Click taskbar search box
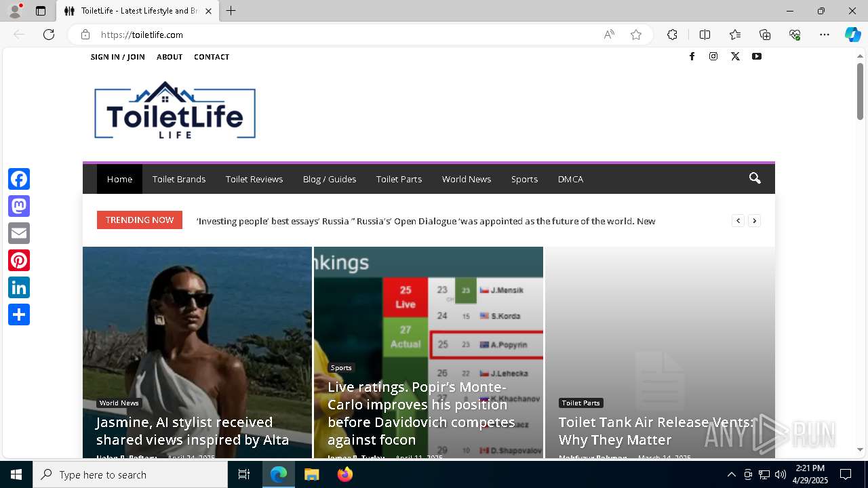Screen dimensions: 868x488 130,474
